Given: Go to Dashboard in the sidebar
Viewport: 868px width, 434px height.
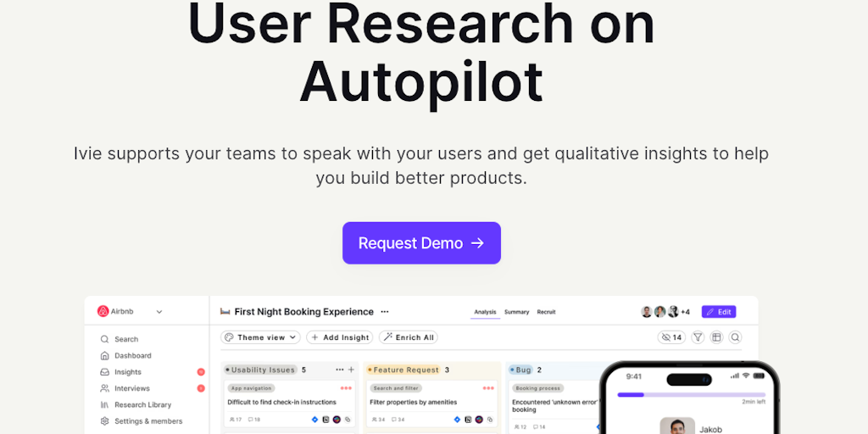Looking at the screenshot, I should pos(125,355).
